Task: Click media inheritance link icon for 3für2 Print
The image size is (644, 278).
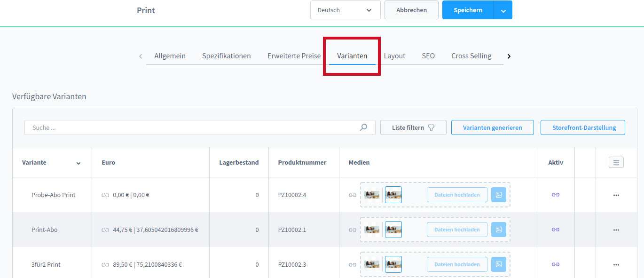Action: click(352, 265)
